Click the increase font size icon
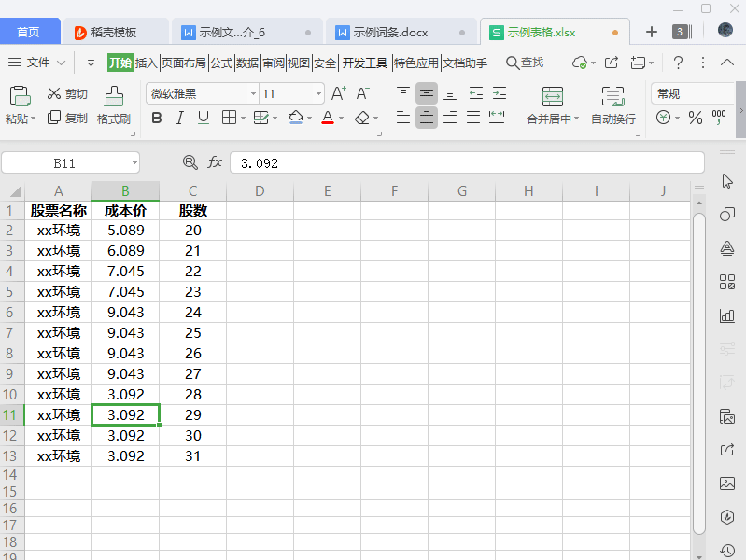This screenshot has width=746, height=560. [x=338, y=93]
